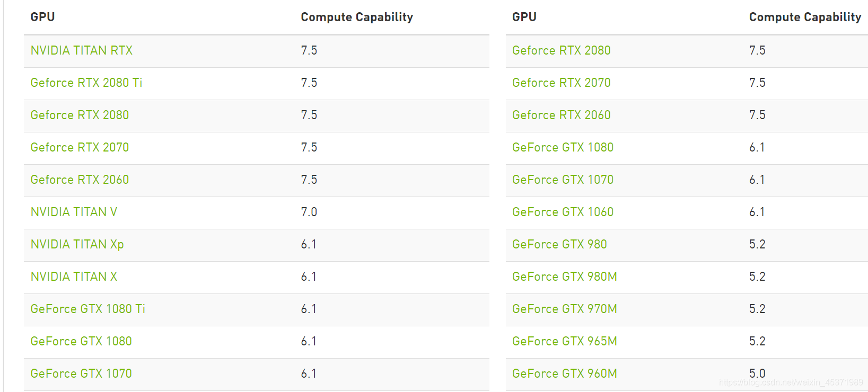Follow the GeForce GTX 980M link
This screenshot has width=868, height=392.
[564, 277]
